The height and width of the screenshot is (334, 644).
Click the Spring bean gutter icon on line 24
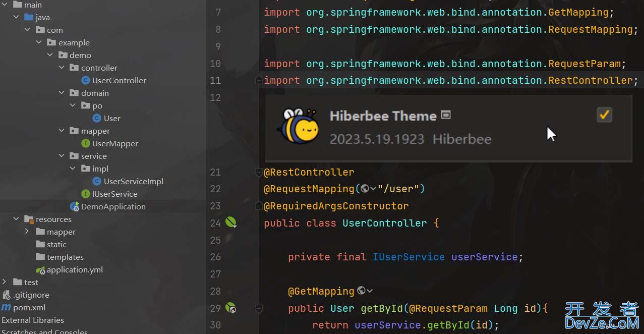(x=231, y=222)
